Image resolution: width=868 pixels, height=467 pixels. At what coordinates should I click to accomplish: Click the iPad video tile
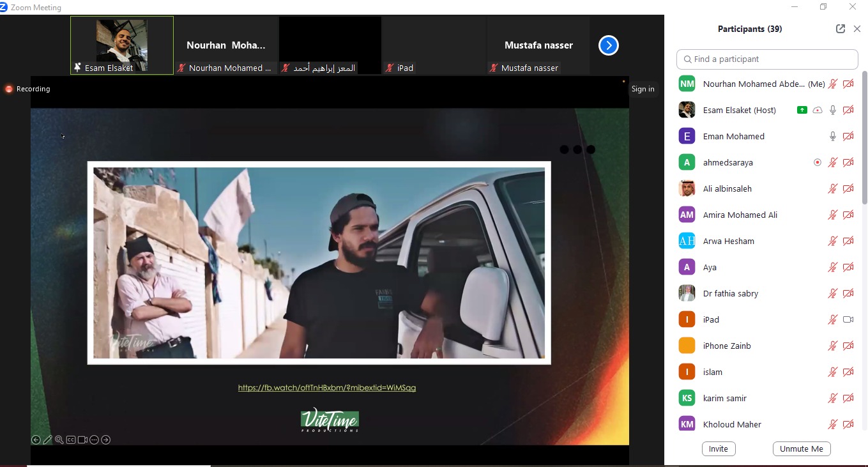click(434, 45)
